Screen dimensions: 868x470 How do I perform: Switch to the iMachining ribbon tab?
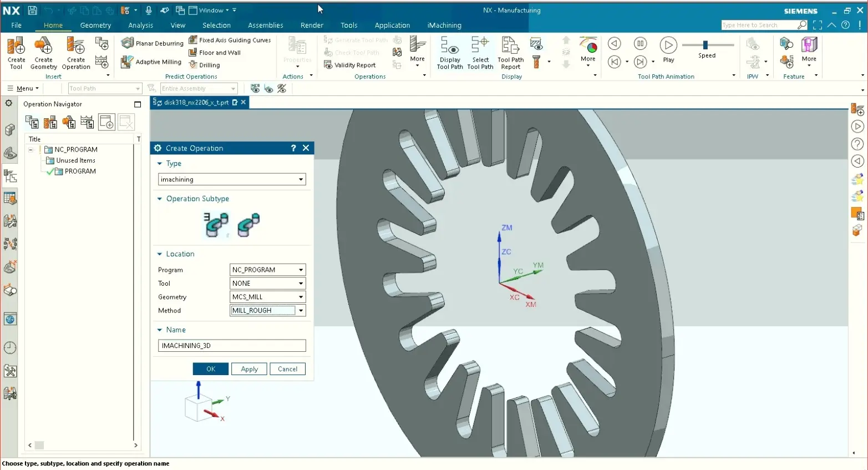click(444, 25)
